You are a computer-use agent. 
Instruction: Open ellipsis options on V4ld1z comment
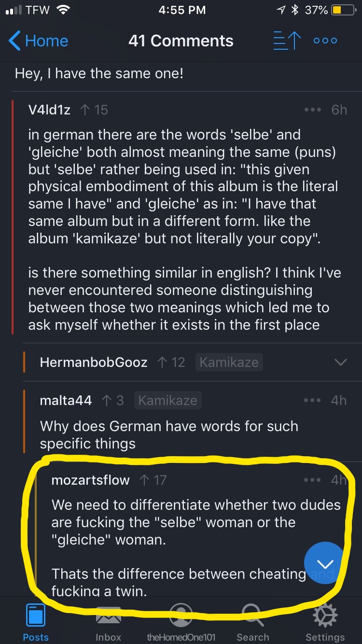point(313,110)
